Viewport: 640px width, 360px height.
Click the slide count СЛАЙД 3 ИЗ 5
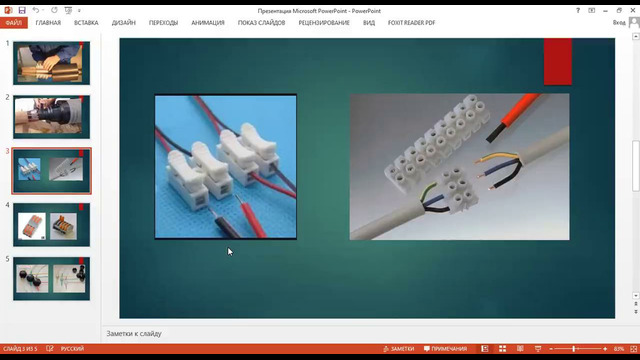click(20, 349)
